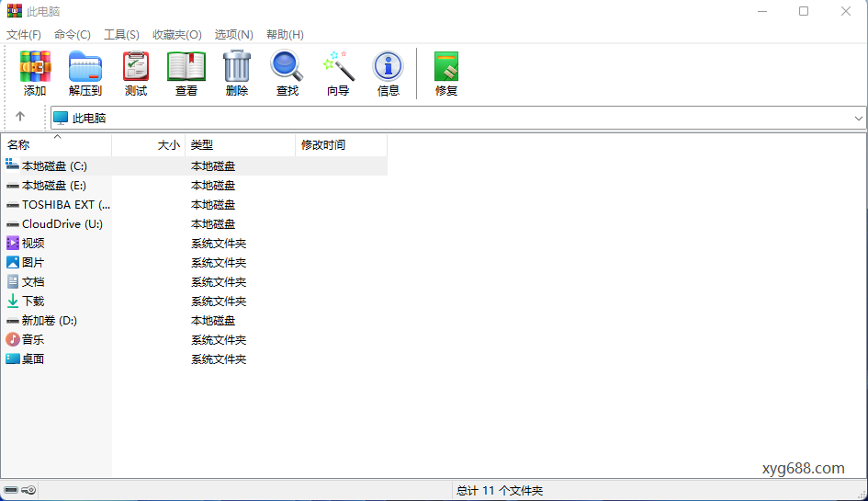Viewport: 868px width, 501px height.
Task: Select the 文档 folder icon
Action: tap(12, 281)
